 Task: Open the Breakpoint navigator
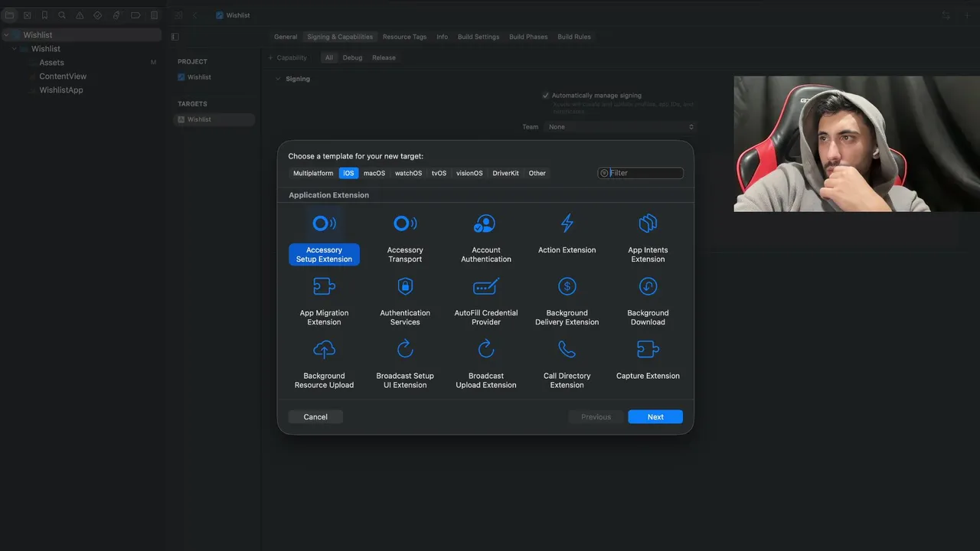[136, 15]
